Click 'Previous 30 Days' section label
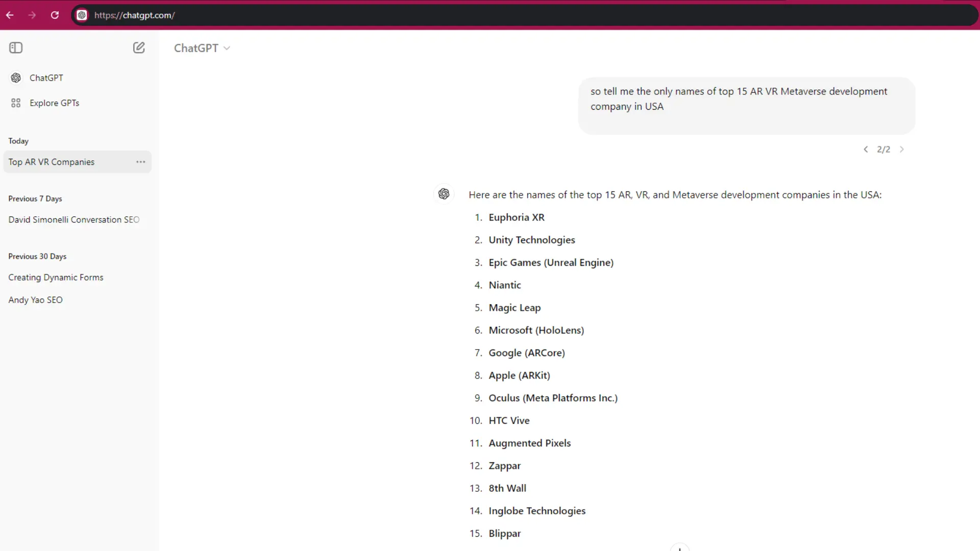This screenshot has height=551, width=980. click(x=37, y=257)
